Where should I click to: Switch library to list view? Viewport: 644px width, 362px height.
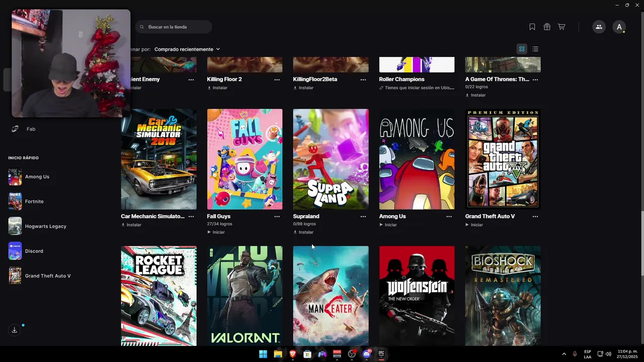pyautogui.click(x=535, y=49)
